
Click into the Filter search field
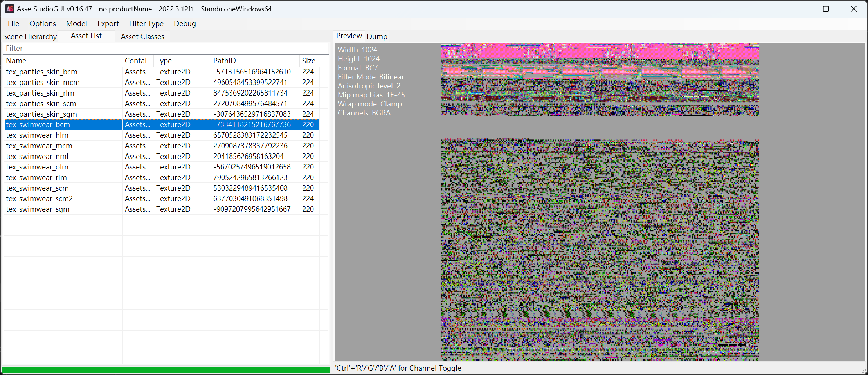coord(166,48)
